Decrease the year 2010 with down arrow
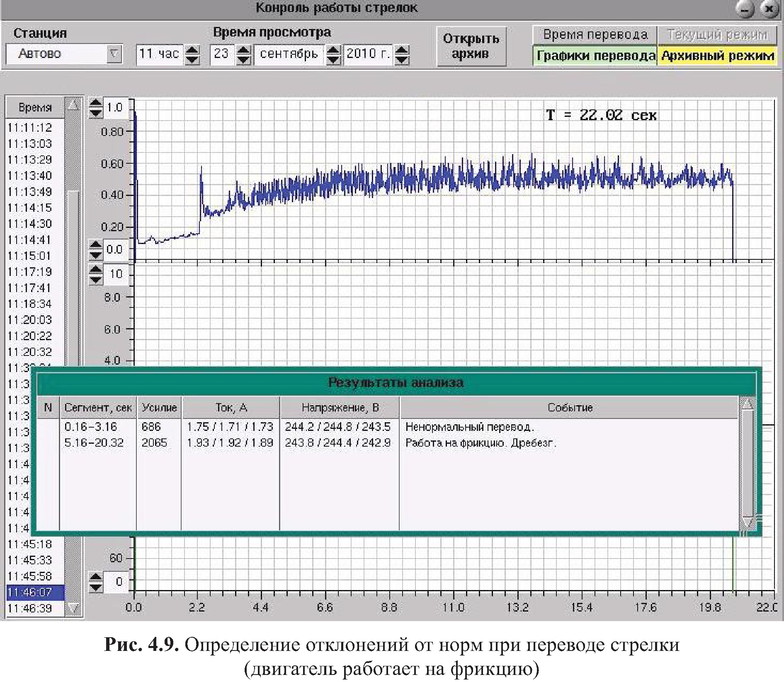This screenshot has width=784, height=682. pos(401,59)
